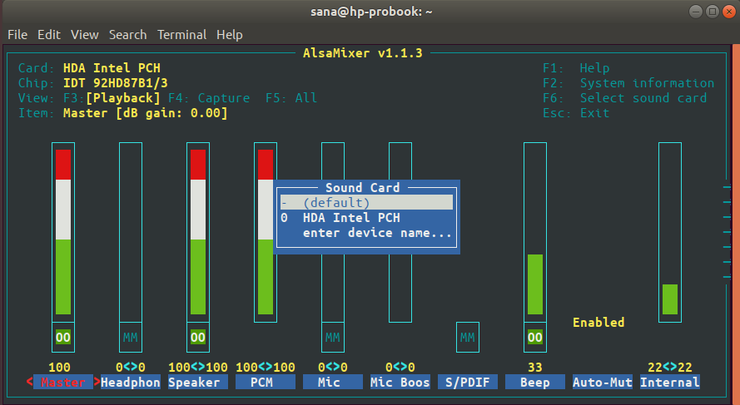Click the chip name IDT 92HD87B1/3
740x405 pixels.
click(x=116, y=83)
